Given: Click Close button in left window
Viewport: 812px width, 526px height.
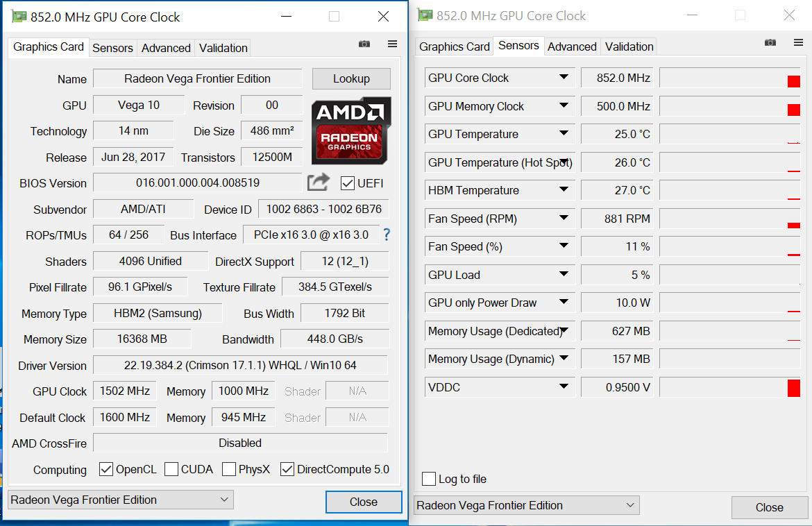Looking at the screenshot, I should point(364,502).
